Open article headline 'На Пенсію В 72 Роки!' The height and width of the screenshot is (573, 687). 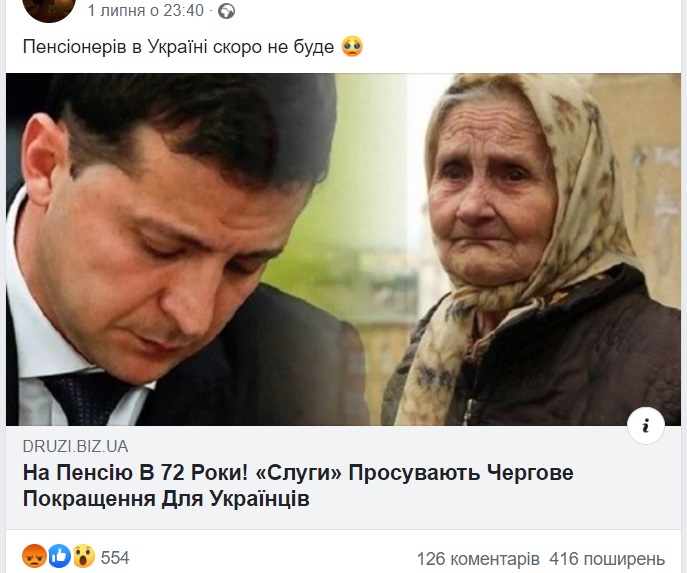(135, 473)
